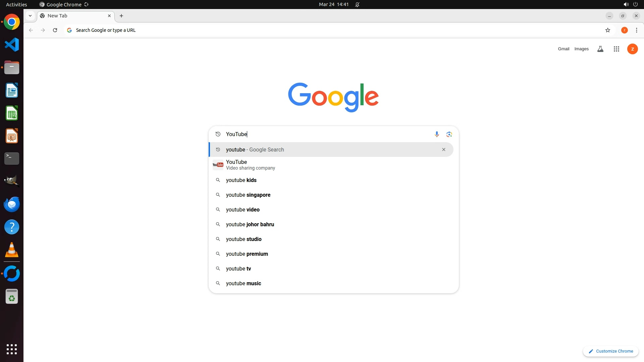
Task: Expand the tab search dropdown
Action: click(30, 16)
